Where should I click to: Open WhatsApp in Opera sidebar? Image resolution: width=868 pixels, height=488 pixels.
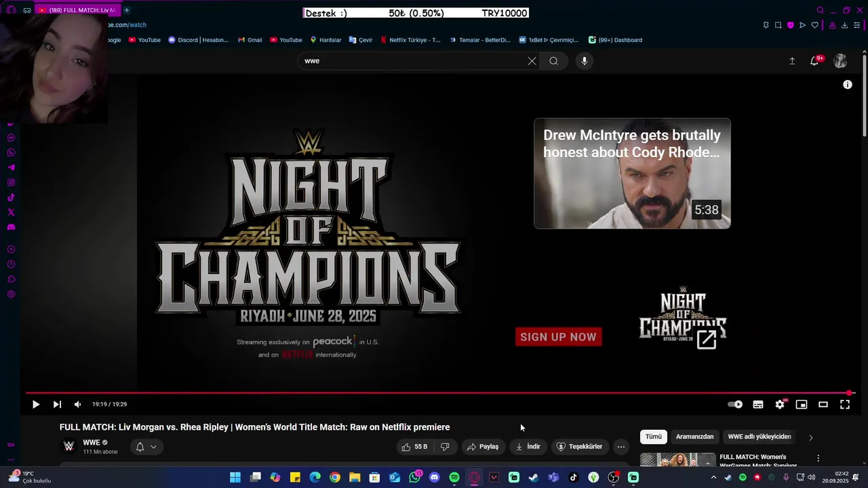coord(11,152)
